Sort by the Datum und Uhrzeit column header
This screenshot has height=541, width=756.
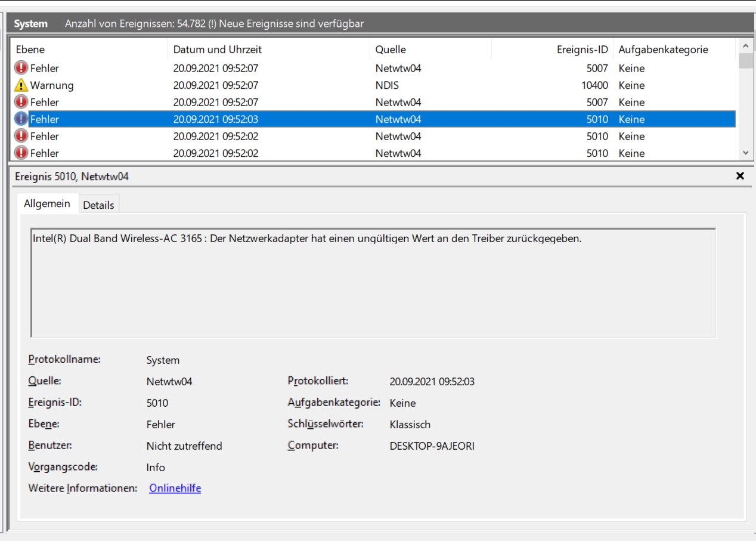(268, 50)
